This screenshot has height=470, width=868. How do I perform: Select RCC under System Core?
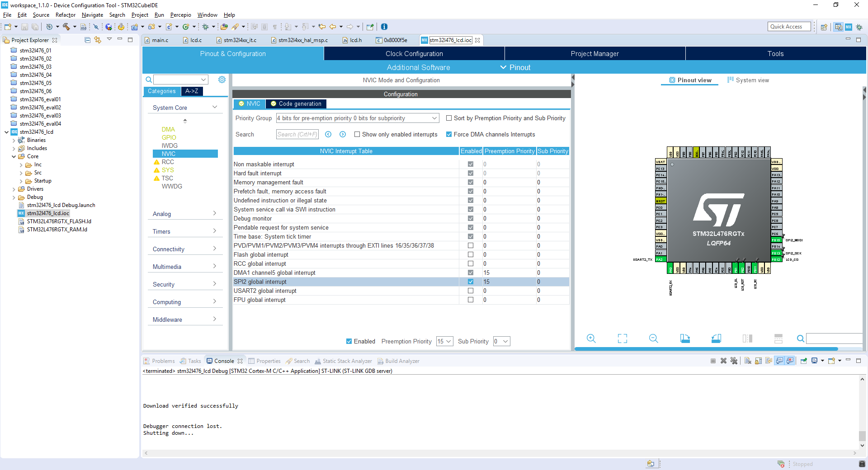(168, 162)
